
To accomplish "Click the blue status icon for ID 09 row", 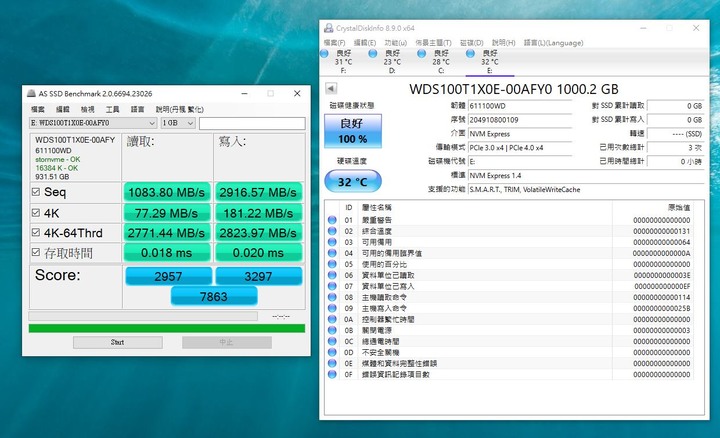I will (332, 308).
